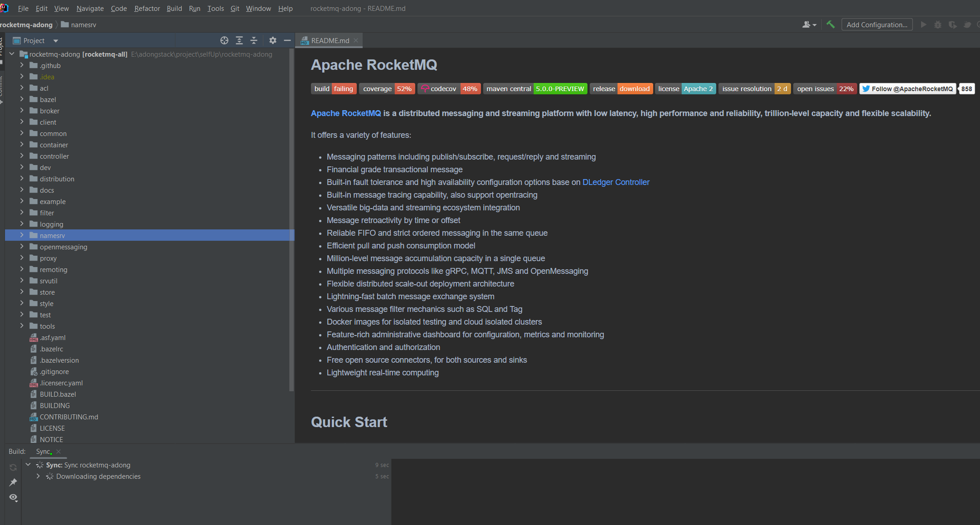Close the README.md editor tab
The height and width of the screenshot is (525, 980).
(356, 40)
